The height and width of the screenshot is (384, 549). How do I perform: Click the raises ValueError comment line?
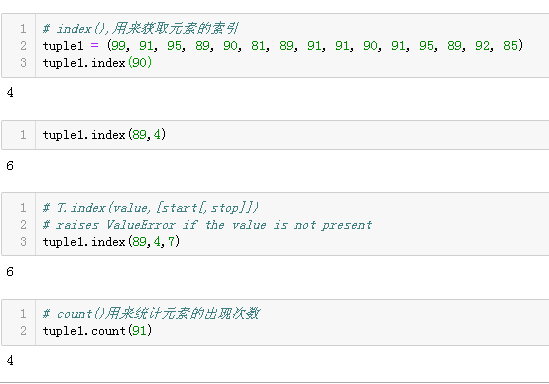[207, 225]
